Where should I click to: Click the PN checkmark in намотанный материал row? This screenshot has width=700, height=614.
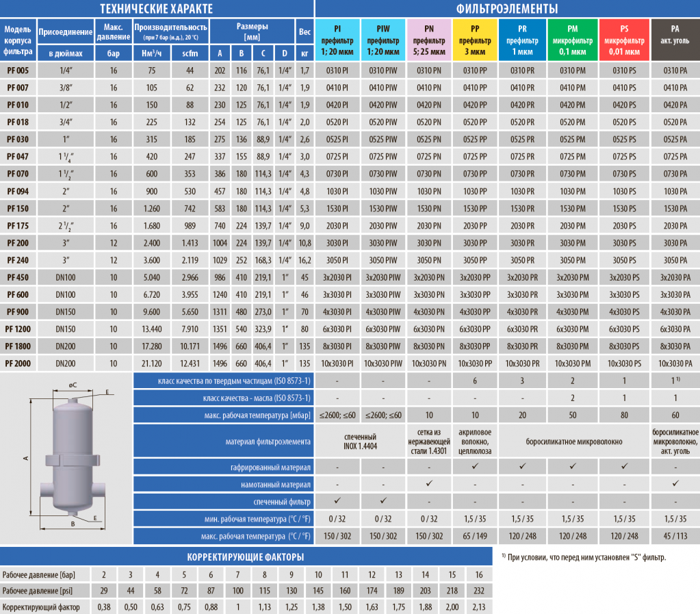click(x=429, y=483)
